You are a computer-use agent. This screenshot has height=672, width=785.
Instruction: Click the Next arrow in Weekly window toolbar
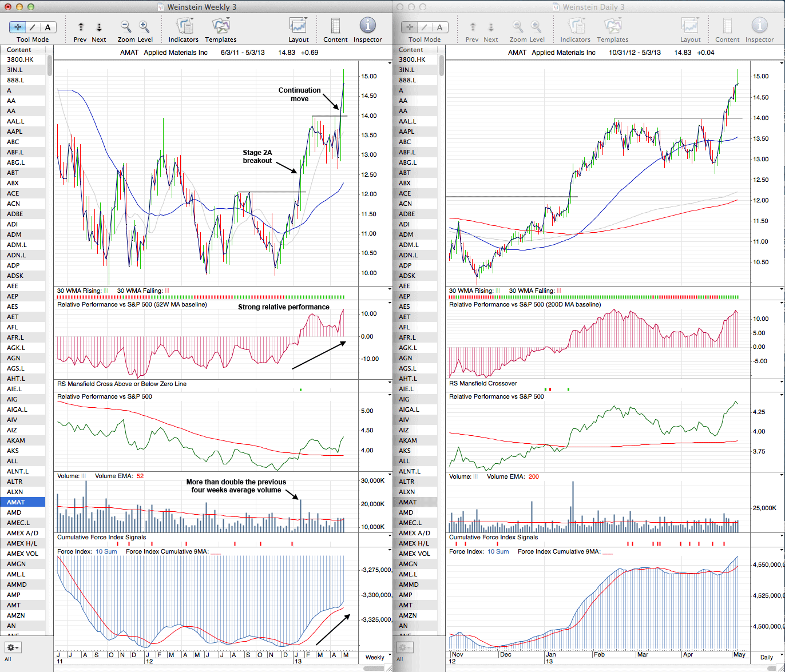99,27
